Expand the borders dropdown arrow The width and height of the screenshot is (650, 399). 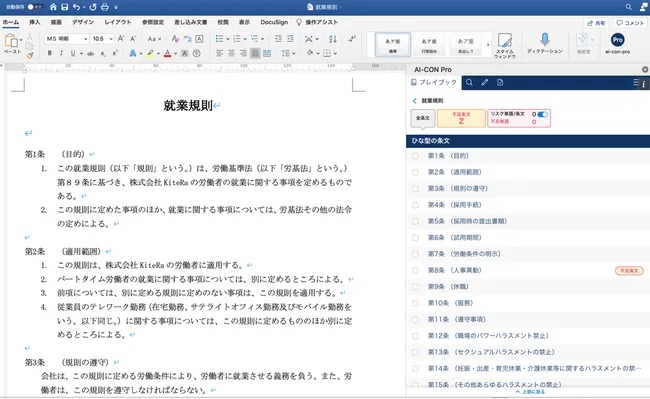pos(335,53)
